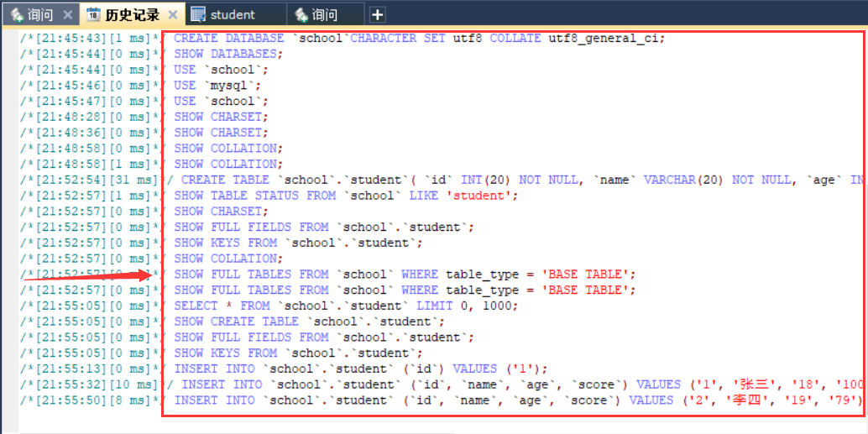Switch to the 历史记录 tab
Screen dimensions: 868x434
131,15
